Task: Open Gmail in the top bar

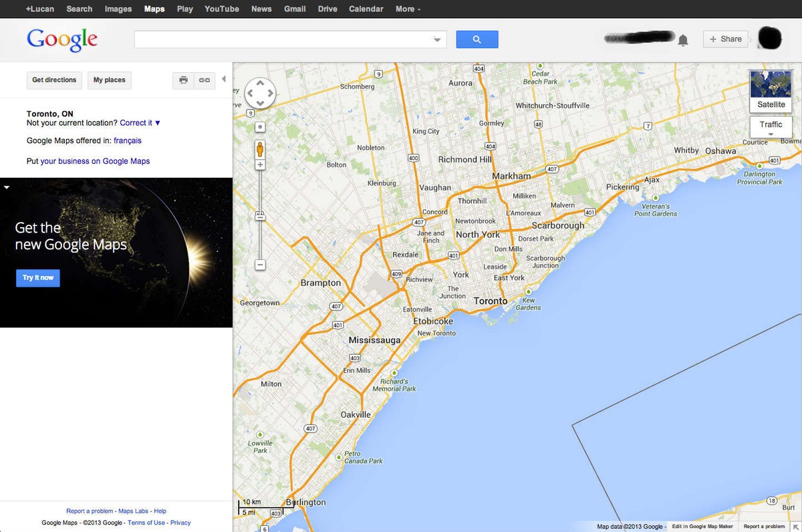Action: point(295,9)
